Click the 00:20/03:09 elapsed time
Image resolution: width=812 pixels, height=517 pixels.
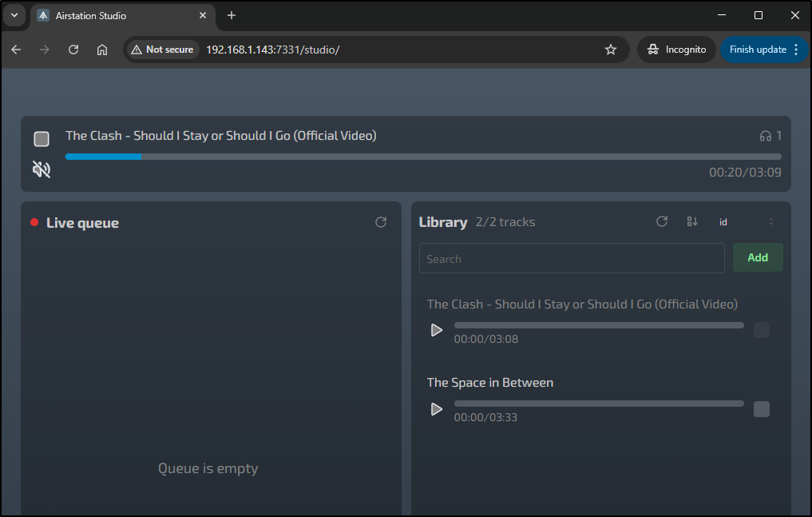click(745, 173)
